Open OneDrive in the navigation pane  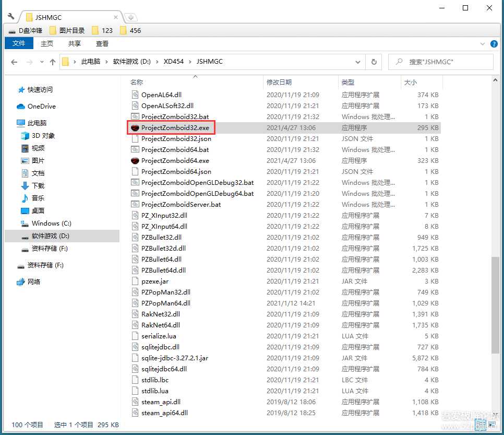[x=41, y=106]
